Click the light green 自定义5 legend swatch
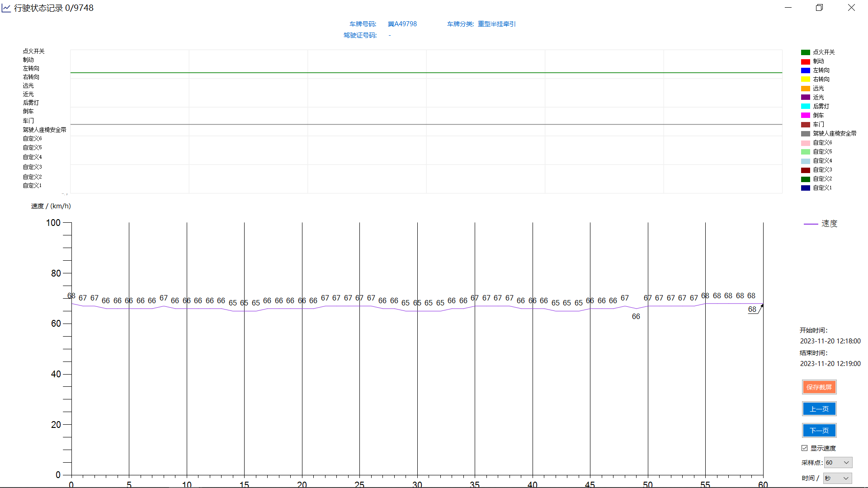This screenshot has height=488, width=868. pyautogui.click(x=806, y=152)
